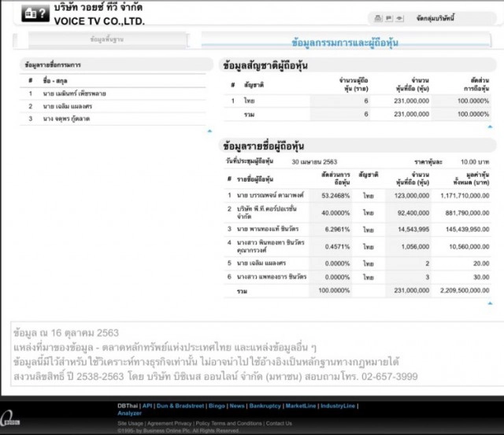
Task: Select shareholder นาย บรรณพจน์ ดามาพงศ์
Action: pyautogui.click(x=270, y=195)
